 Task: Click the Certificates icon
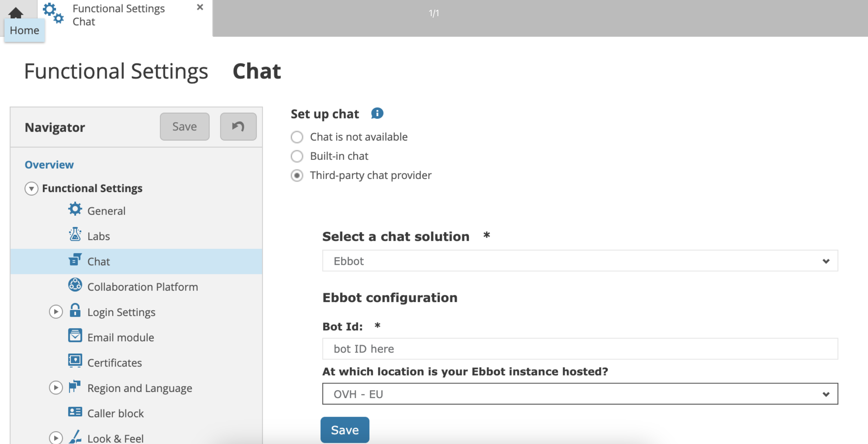point(75,361)
